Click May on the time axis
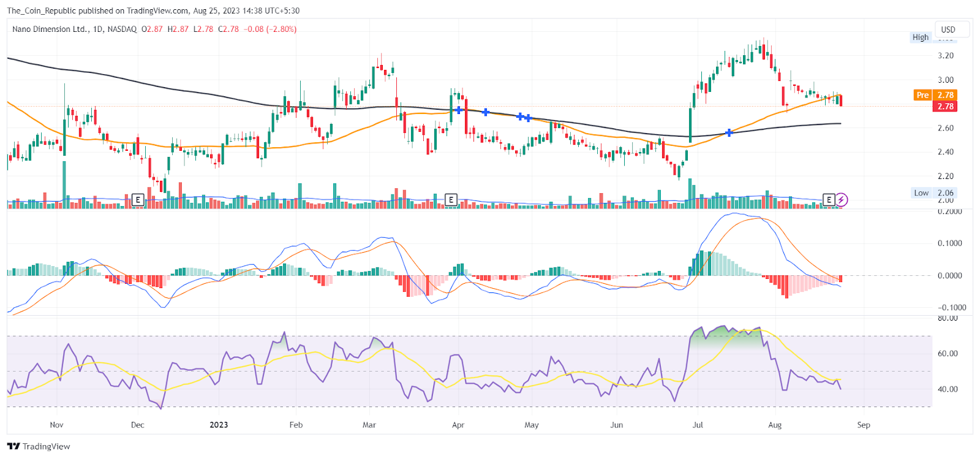 pos(532,425)
